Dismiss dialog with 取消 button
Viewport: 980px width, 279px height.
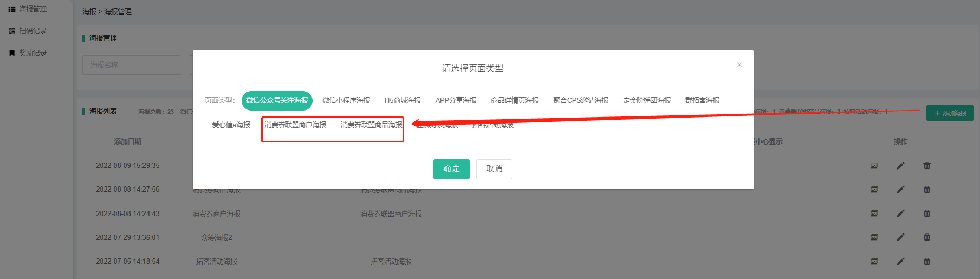click(494, 169)
